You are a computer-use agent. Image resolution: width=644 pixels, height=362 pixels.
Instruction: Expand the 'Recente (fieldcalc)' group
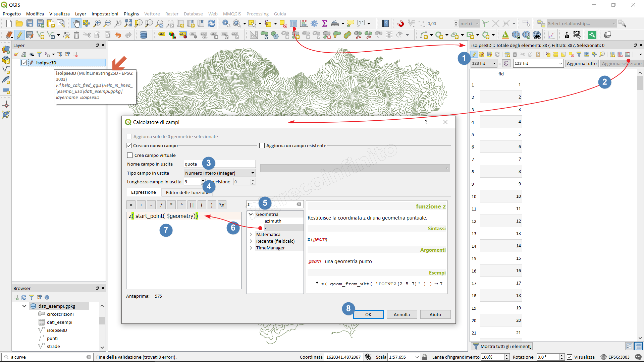click(x=251, y=241)
